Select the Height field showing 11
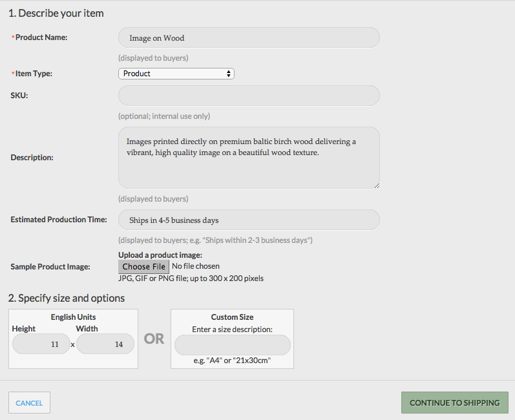 coord(41,344)
